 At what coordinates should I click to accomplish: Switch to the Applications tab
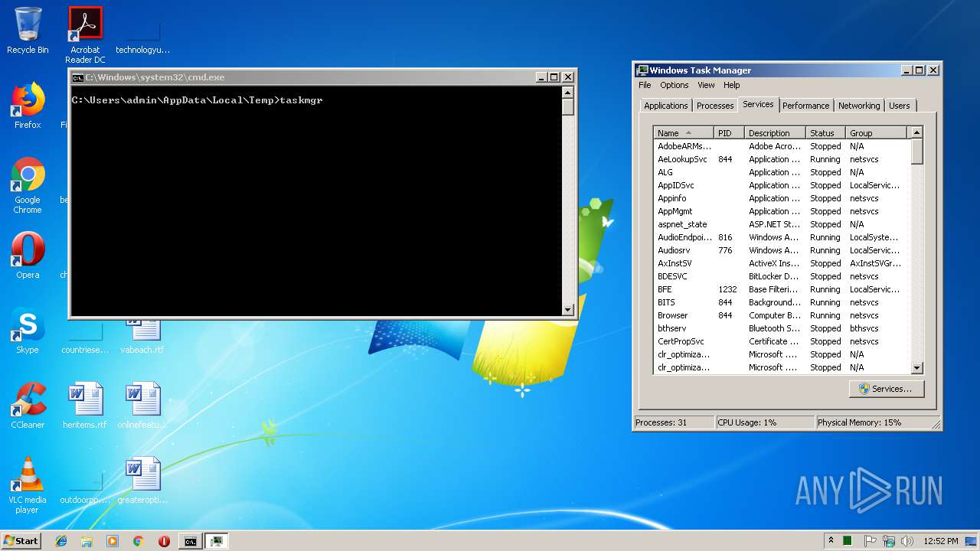pyautogui.click(x=666, y=106)
